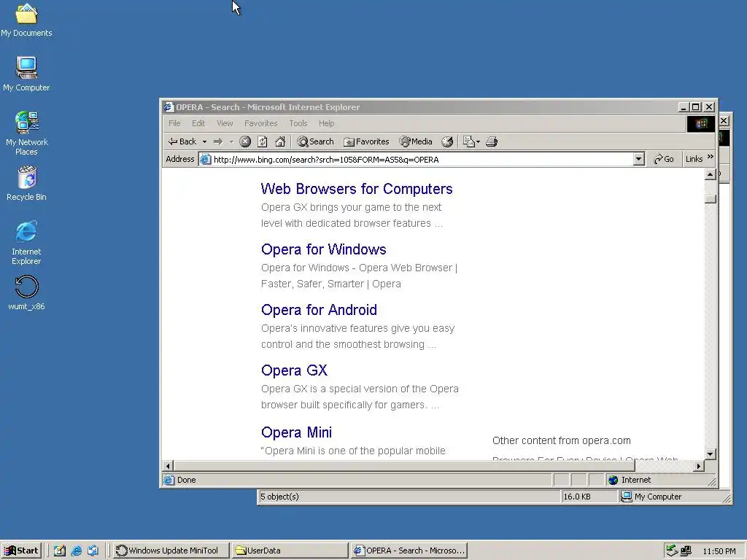Image resolution: width=747 pixels, height=560 pixels.
Task: Click the page icon in address bar
Action: tap(205, 160)
